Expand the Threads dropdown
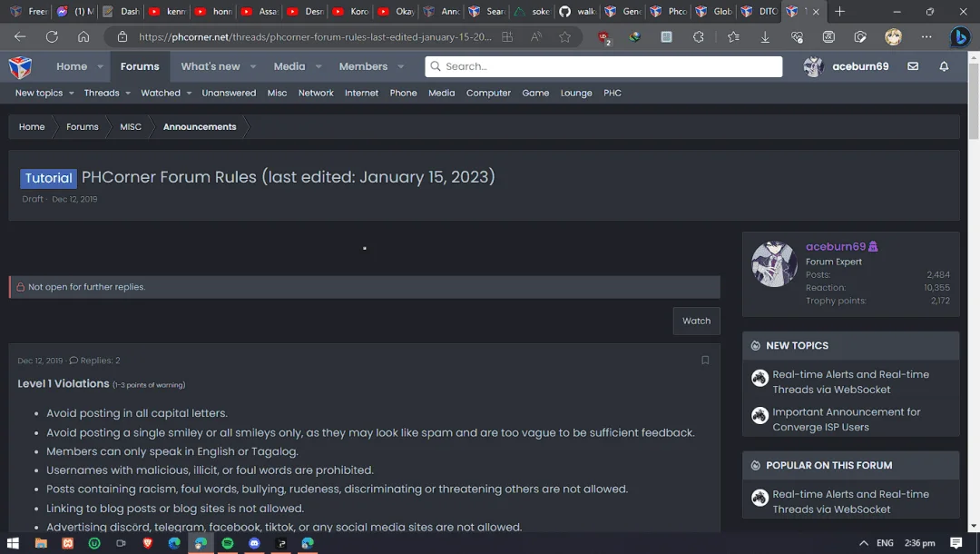Screen dimensions: 980x554 pyautogui.click(x=128, y=94)
